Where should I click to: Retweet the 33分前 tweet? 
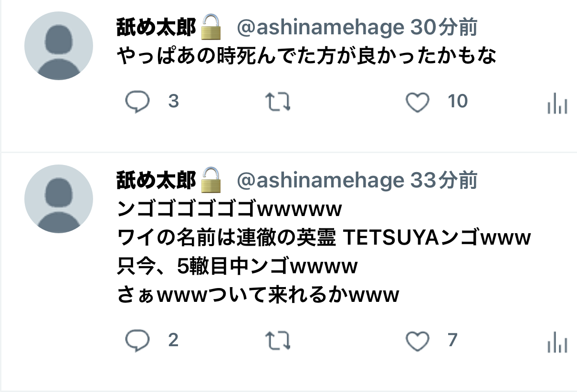click(x=278, y=341)
